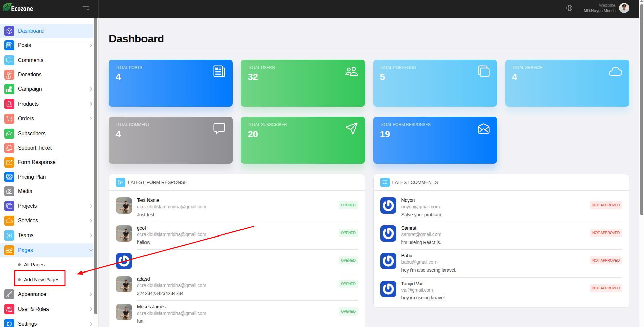Viewport: 644px width, 327px height.
Task: Open Add New Pages submenu item
Action: pos(41,280)
